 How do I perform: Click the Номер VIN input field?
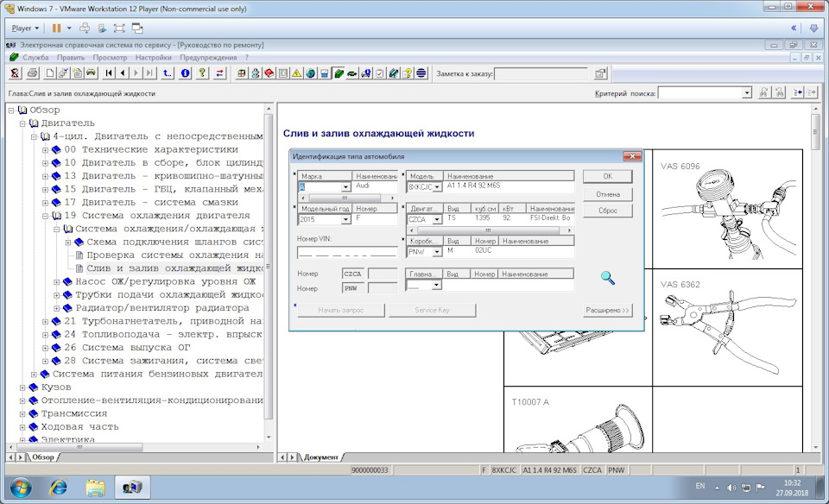coord(347,253)
